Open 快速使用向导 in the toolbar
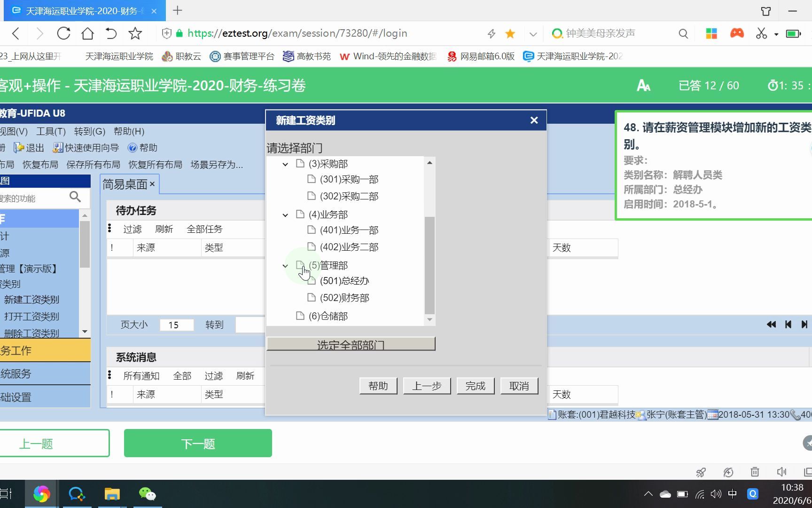This screenshot has width=812, height=508. coord(86,148)
